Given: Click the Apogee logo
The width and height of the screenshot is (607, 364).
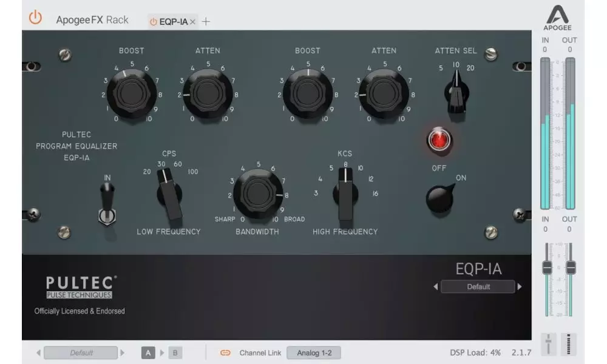Looking at the screenshot, I should (557, 18).
